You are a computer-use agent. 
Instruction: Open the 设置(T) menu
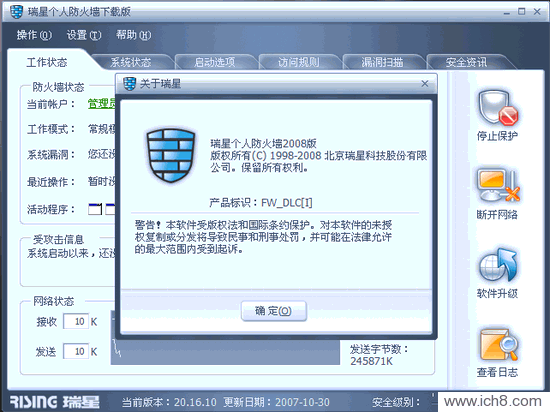pos(84,35)
